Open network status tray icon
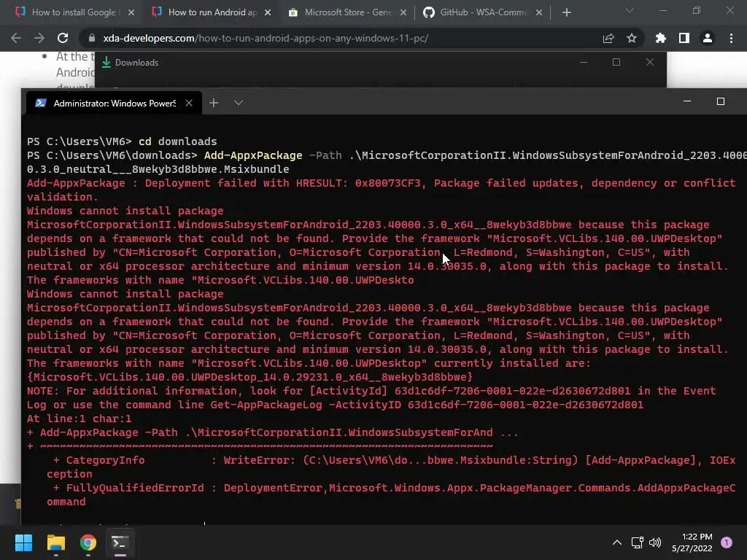The image size is (747, 560). click(x=637, y=542)
